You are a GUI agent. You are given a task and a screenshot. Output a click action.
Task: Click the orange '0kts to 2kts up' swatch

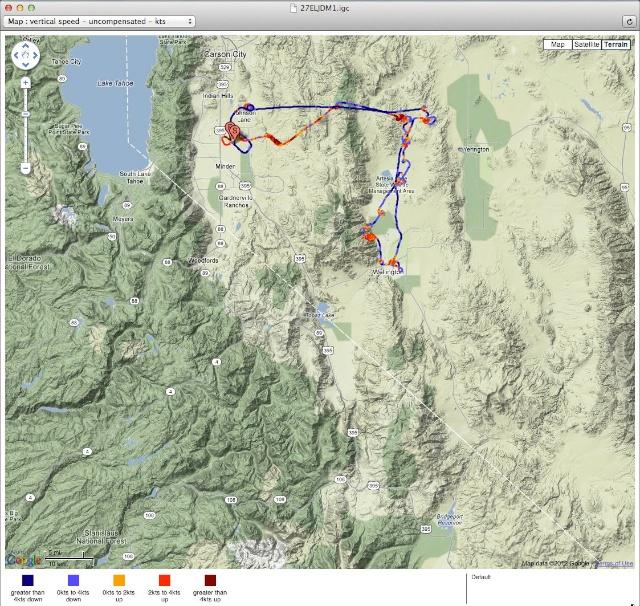pyautogui.click(x=118, y=580)
